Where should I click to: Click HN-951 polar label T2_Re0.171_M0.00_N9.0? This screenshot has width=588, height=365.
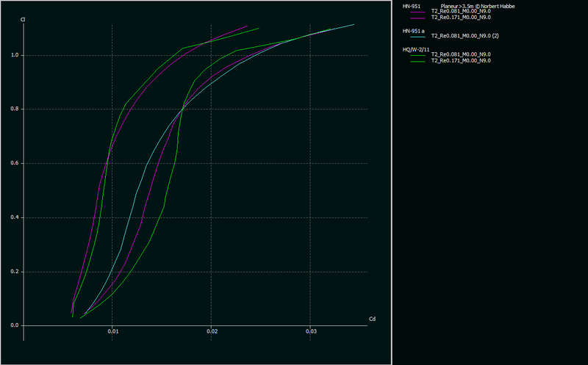pyautogui.click(x=460, y=17)
